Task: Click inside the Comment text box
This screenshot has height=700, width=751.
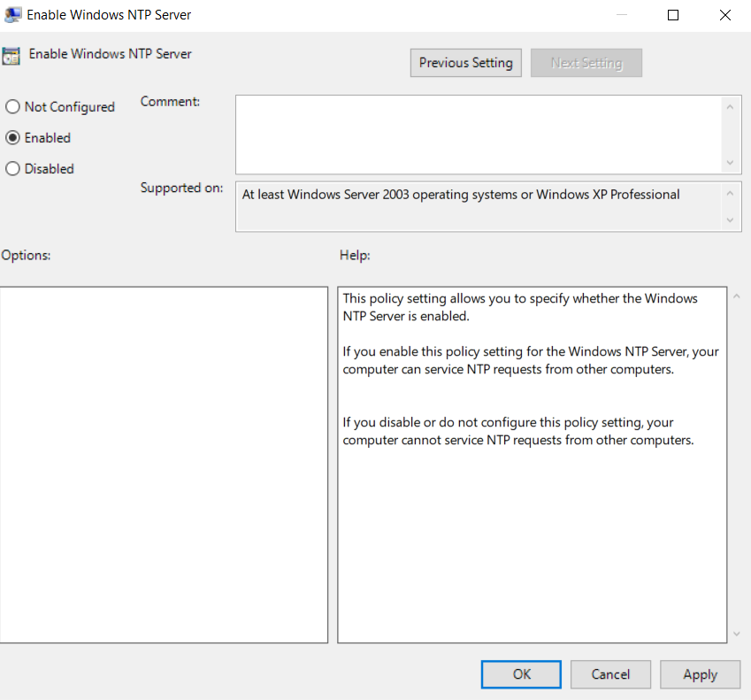Action: pyautogui.click(x=478, y=135)
